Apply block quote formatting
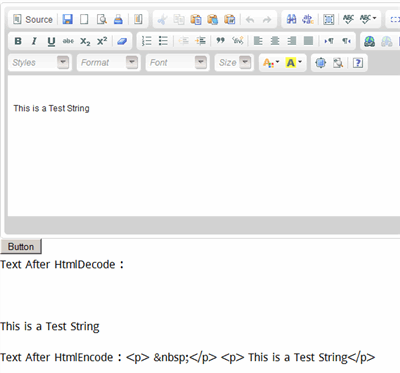400x373 pixels. click(220, 41)
